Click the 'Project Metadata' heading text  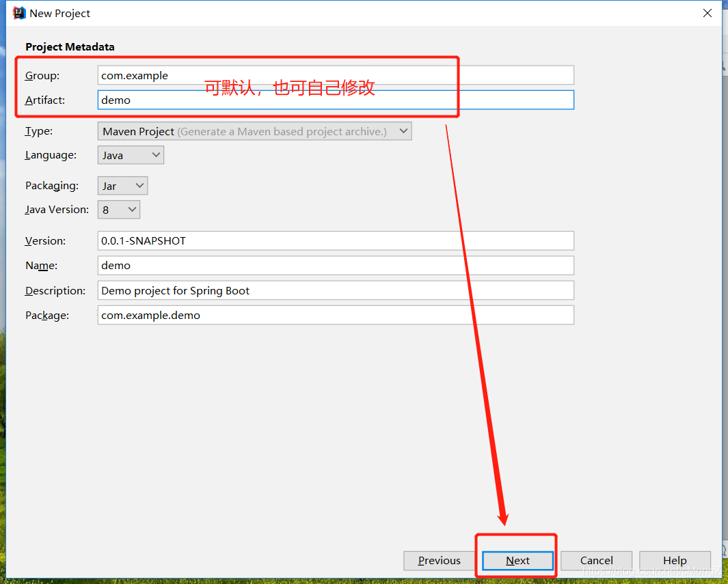tap(70, 47)
